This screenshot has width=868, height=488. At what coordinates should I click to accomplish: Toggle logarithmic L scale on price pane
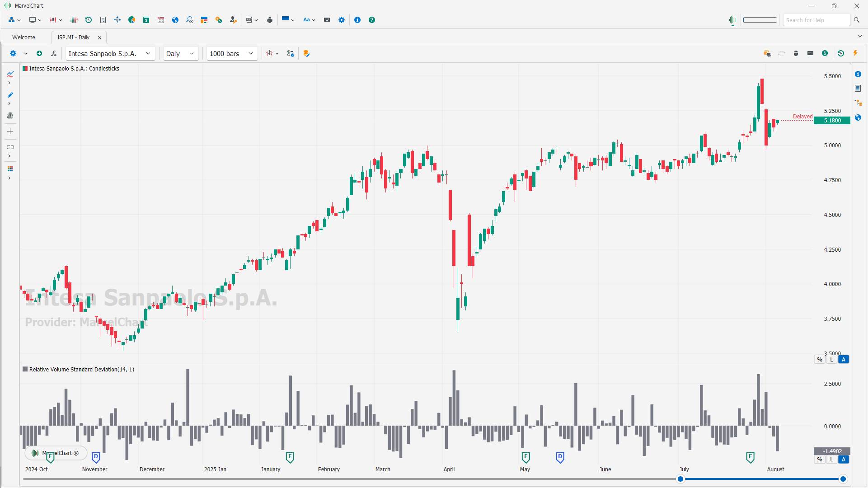point(831,360)
